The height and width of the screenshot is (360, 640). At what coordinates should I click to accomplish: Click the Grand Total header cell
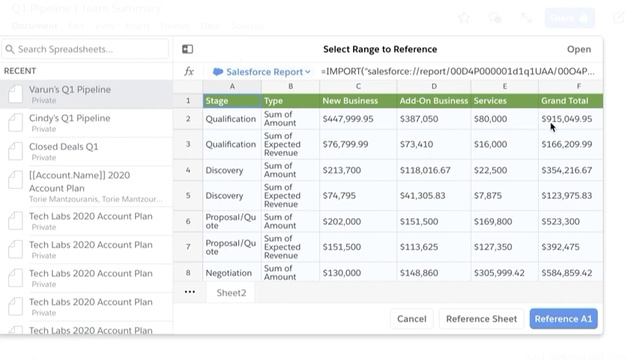(571, 101)
